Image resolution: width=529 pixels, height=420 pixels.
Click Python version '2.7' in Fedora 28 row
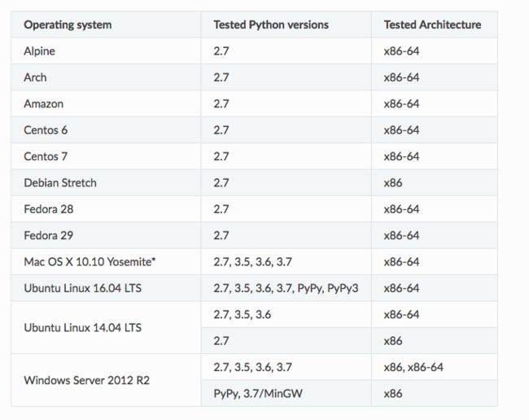click(221, 209)
